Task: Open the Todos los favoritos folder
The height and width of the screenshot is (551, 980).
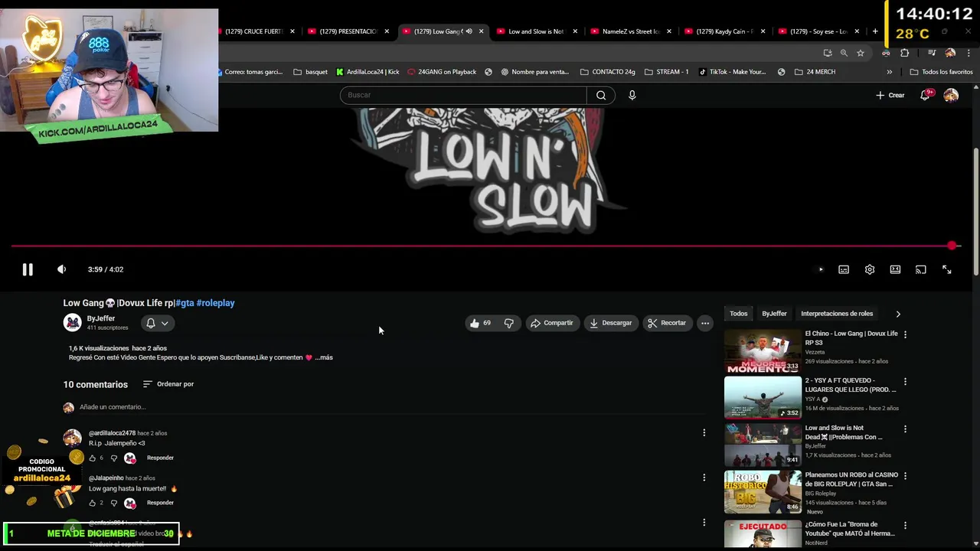Action: click(941, 72)
